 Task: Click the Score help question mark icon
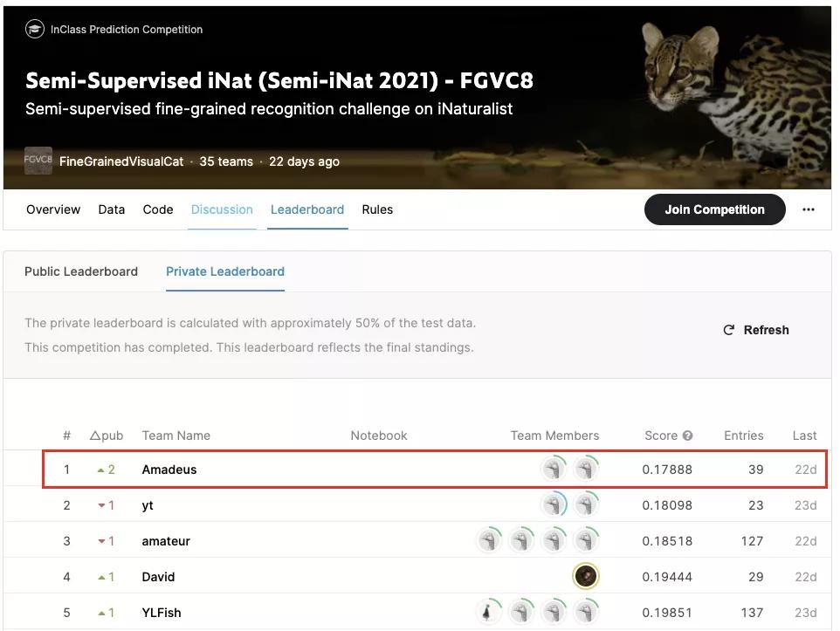687,436
